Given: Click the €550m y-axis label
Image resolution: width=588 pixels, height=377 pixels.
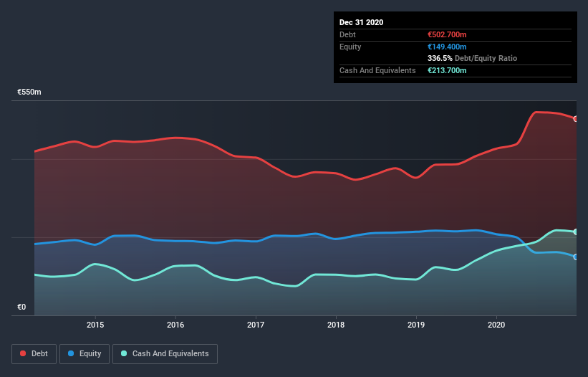Looking at the screenshot, I should [29, 92].
